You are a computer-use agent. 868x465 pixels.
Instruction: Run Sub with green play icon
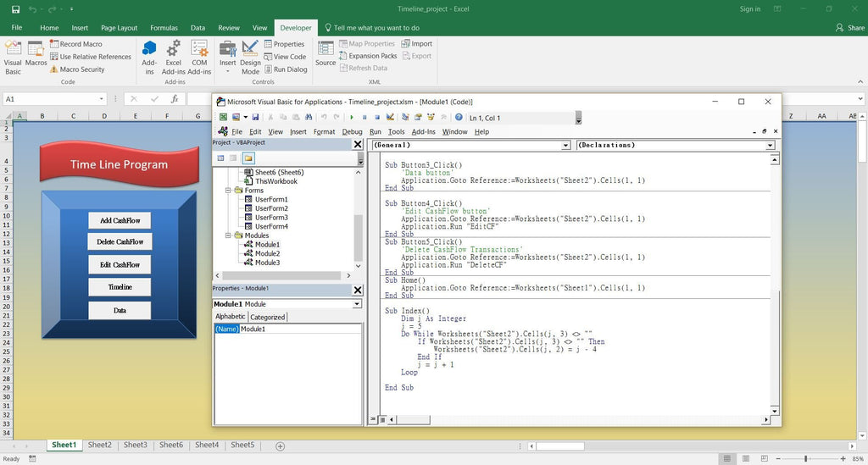(x=352, y=117)
